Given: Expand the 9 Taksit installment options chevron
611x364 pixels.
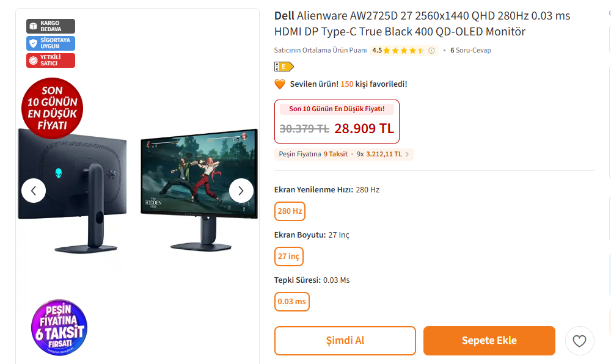Looking at the screenshot, I should pos(407,155).
